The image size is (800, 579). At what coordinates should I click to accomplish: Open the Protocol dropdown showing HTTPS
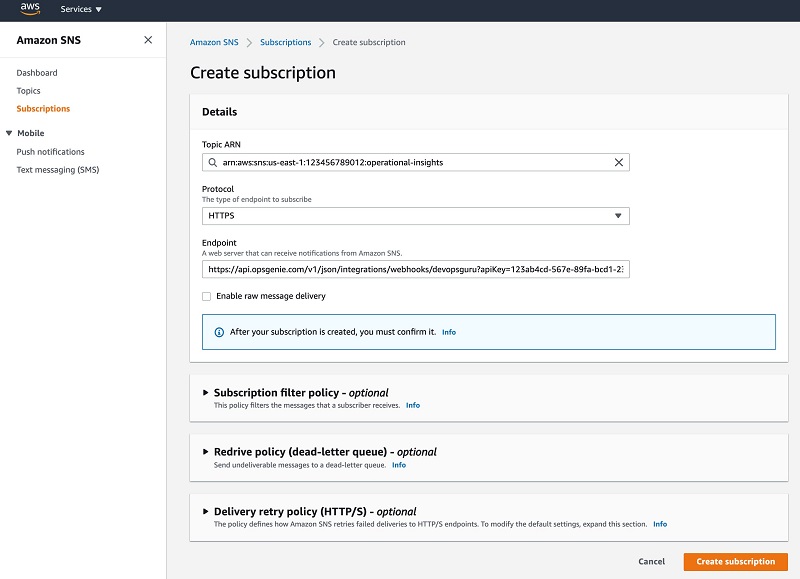pos(415,216)
